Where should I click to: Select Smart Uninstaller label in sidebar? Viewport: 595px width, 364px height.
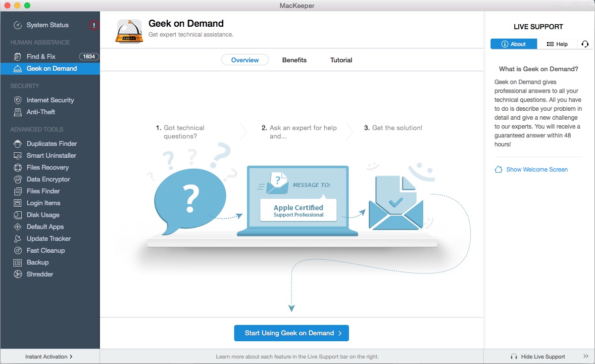click(x=51, y=156)
